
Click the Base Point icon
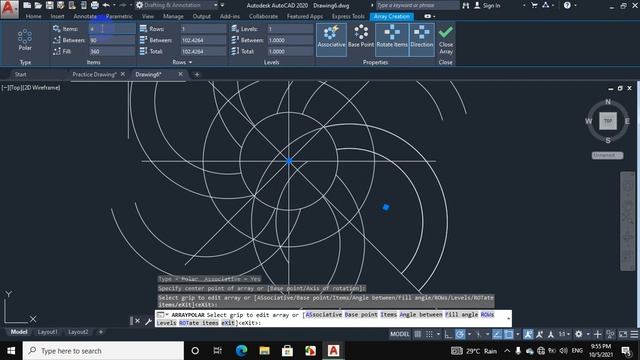361,36
